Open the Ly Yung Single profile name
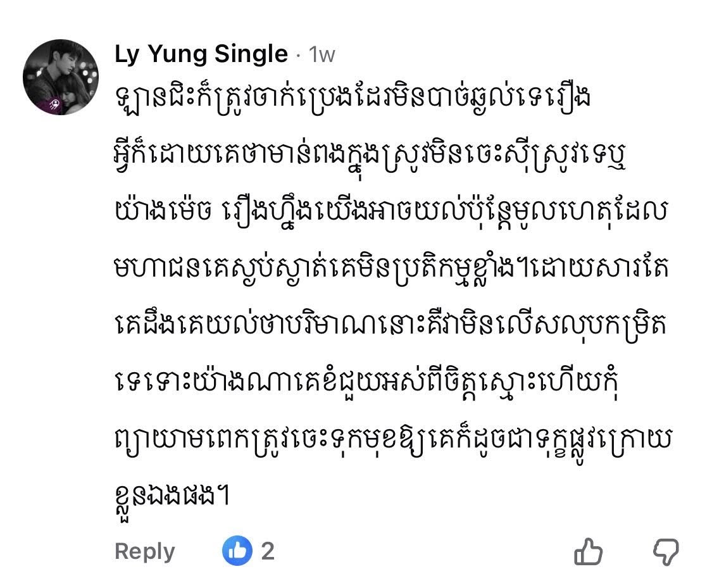712x588 pixels. click(201, 54)
